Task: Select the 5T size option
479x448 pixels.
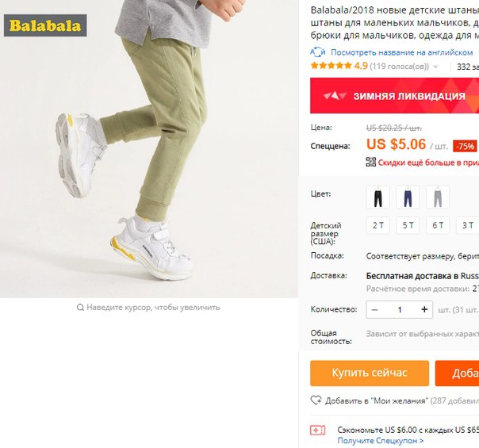Action: tap(408, 225)
